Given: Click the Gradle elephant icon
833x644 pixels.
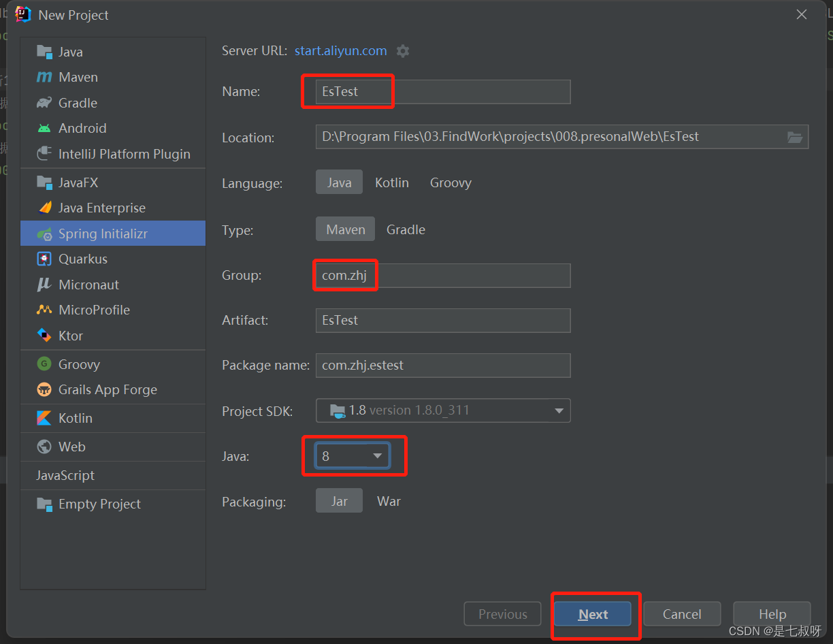Looking at the screenshot, I should click(44, 103).
